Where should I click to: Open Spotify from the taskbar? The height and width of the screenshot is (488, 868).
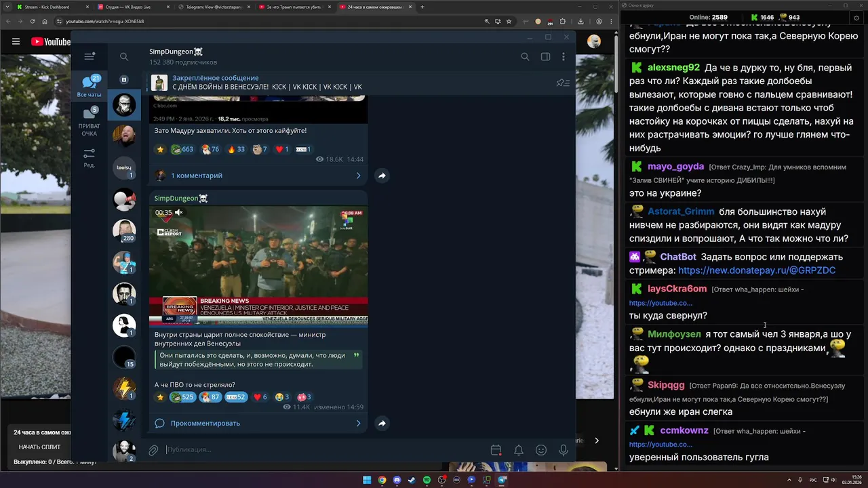(427, 480)
